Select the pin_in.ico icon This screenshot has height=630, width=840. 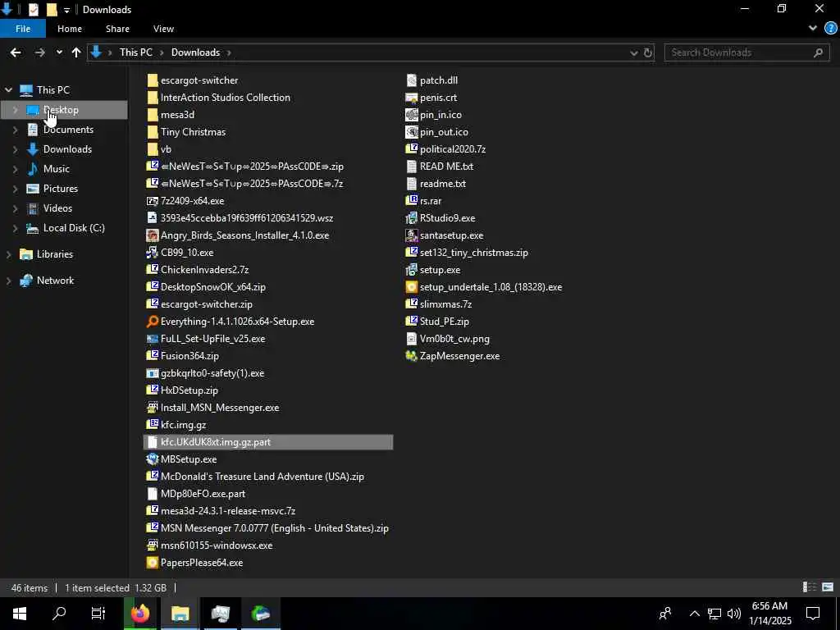point(412,115)
